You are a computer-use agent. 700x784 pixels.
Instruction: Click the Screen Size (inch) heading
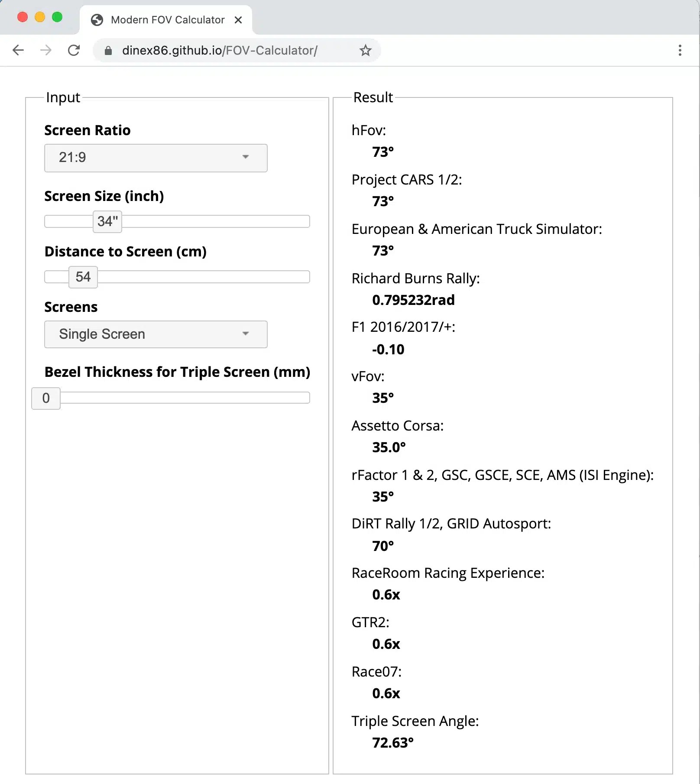(104, 196)
